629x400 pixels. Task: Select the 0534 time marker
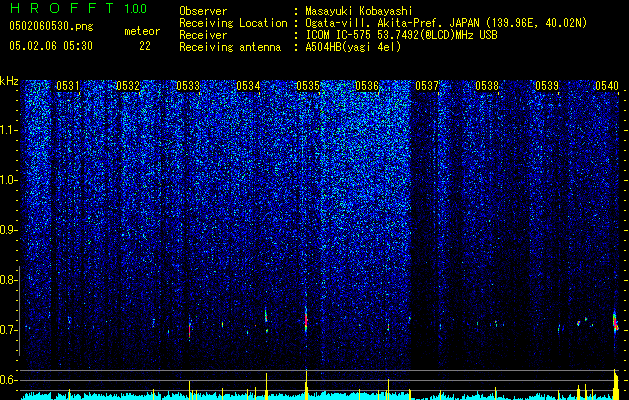click(248, 86)
